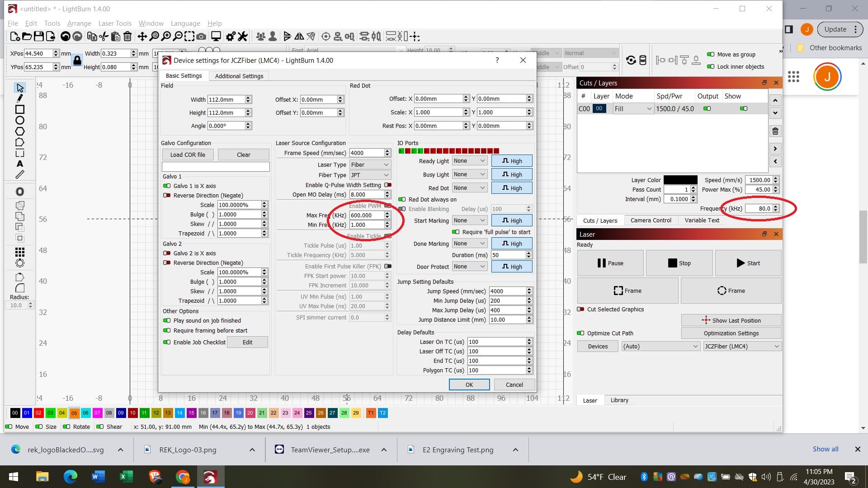This screenshot has width=868, height=488.
Task: Switch to Camera Control tab
Action: click(651, 220)
